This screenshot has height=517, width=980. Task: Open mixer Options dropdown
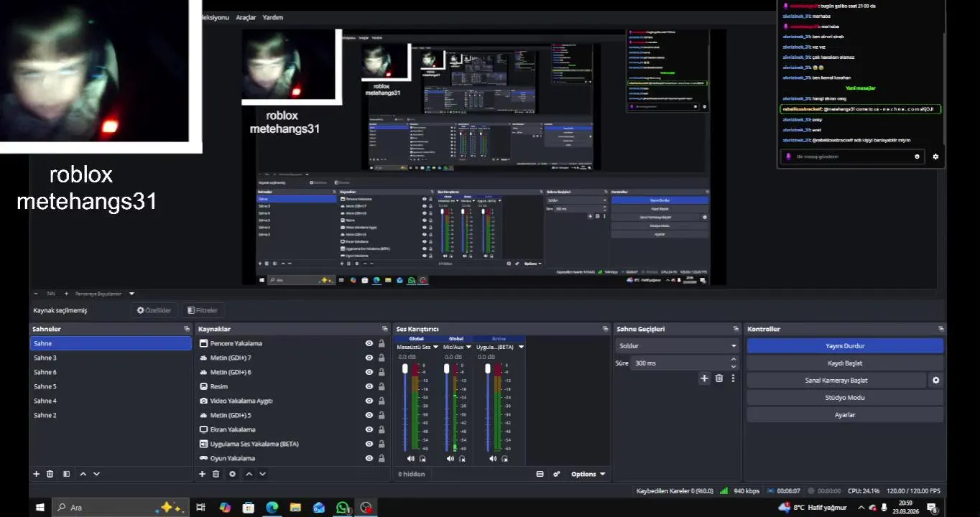tap(588, 474)
